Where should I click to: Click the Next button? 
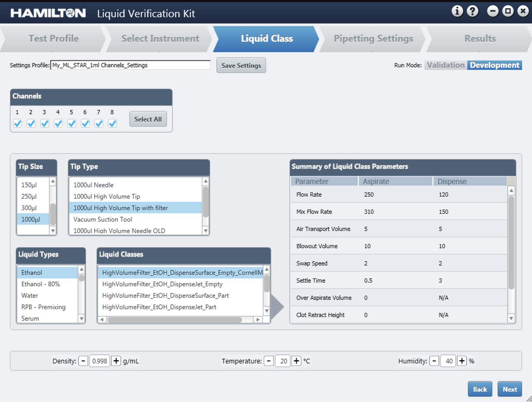click(510, 389)
